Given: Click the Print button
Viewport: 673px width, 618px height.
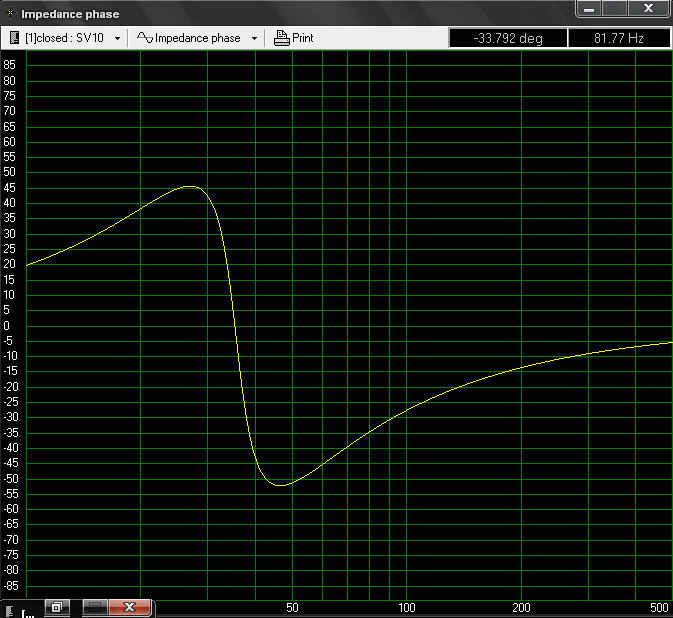Looking at the screenshot, I should tap(294, 38).
